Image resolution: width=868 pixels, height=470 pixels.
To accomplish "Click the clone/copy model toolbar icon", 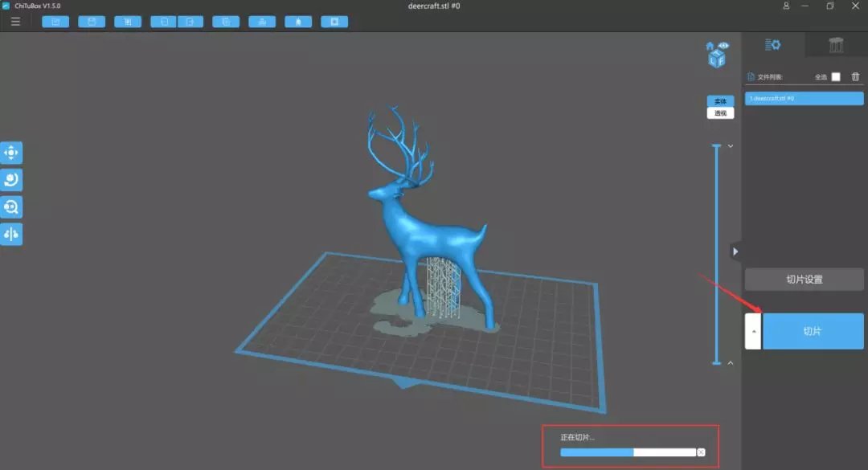I will 226,22.
